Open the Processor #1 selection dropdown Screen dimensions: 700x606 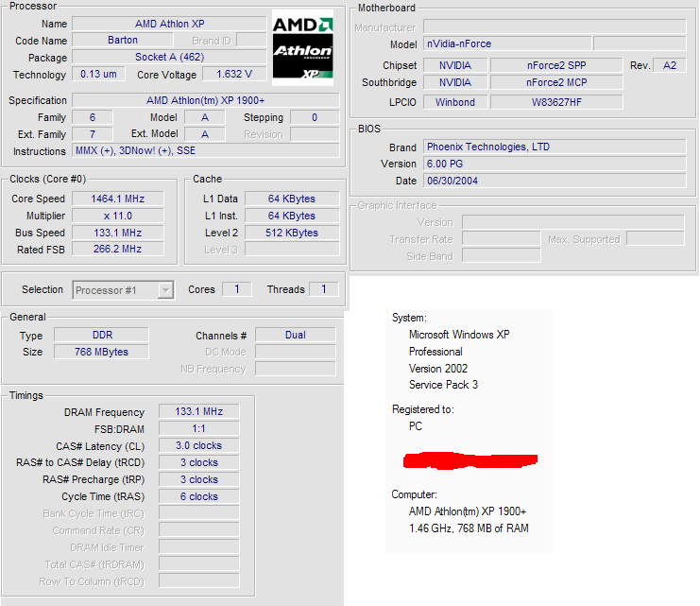pyautogui.click(x=165, y=290)
